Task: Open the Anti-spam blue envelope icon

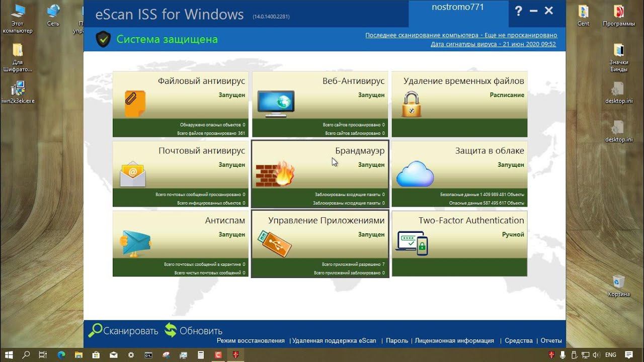Action: coord(135,244)
